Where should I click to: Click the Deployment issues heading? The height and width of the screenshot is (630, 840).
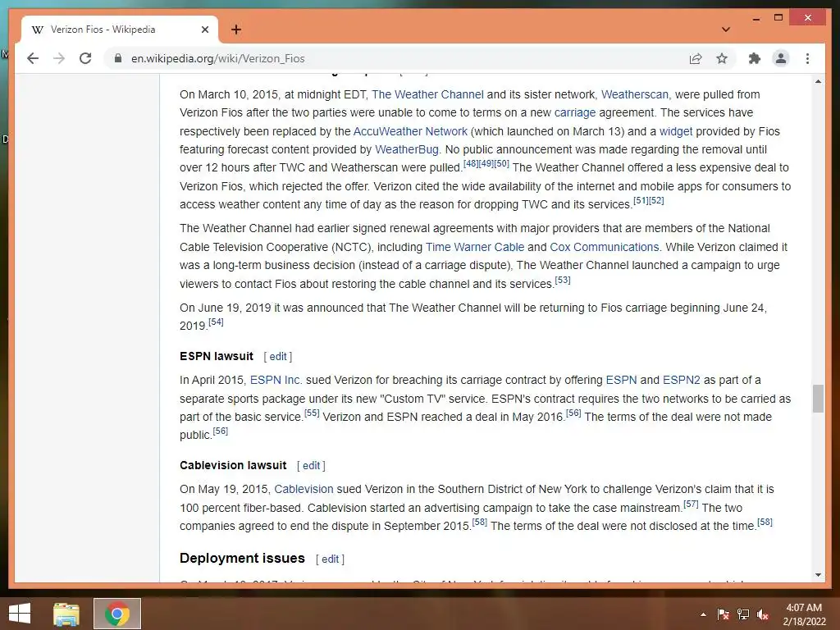click(x=242, y=558)
